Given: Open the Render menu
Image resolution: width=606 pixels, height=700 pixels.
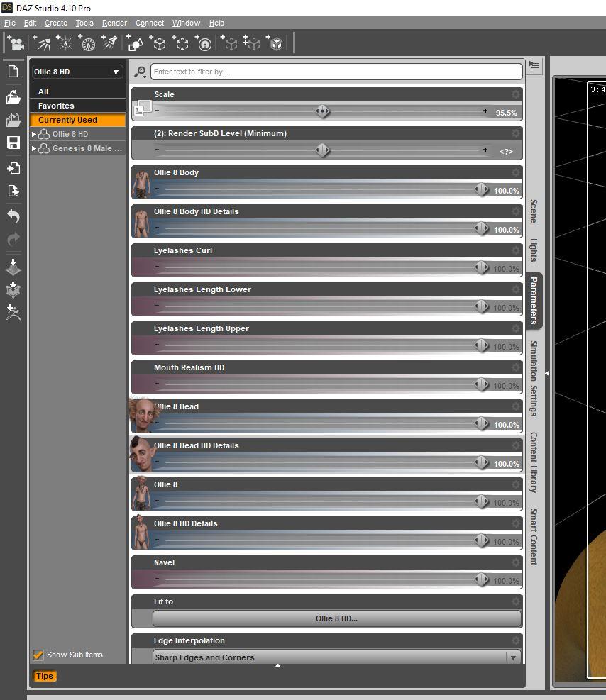Looking at the screenshot, I should point(114,23).
